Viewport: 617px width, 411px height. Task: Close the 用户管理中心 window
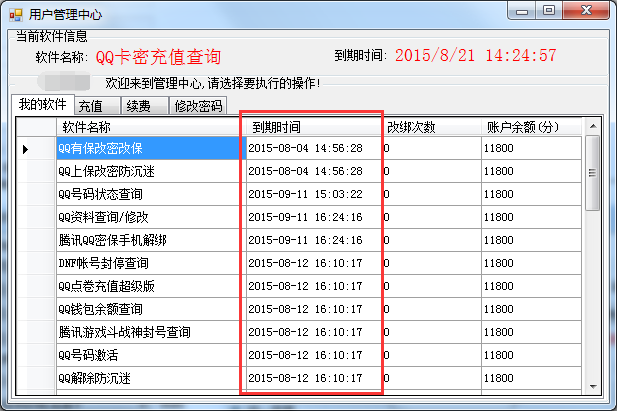pos(586,11)
